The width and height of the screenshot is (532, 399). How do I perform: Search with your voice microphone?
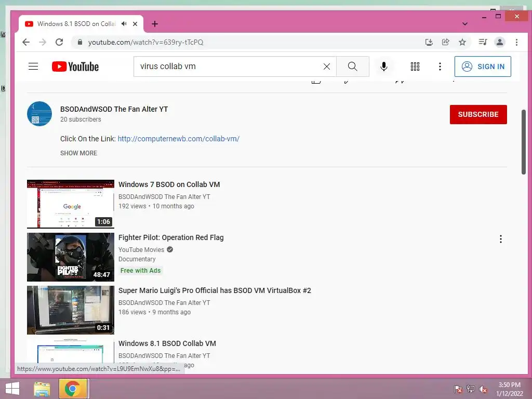click(x=384, y=66)
